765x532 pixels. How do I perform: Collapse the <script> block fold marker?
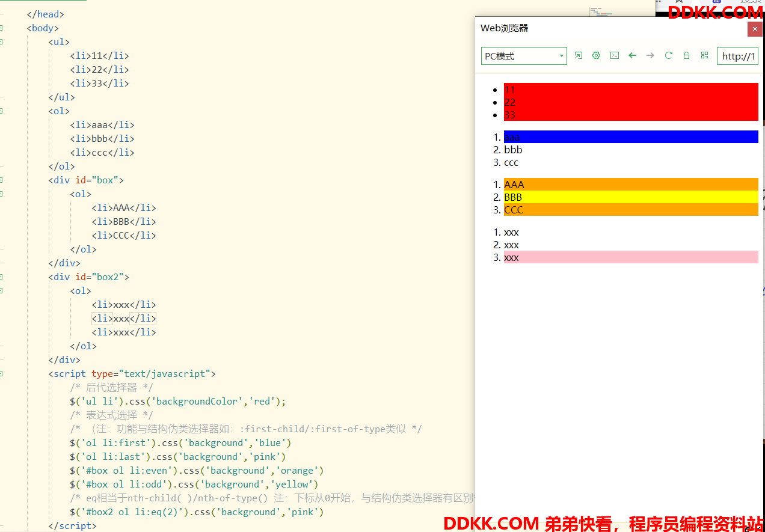click(1, 374)
